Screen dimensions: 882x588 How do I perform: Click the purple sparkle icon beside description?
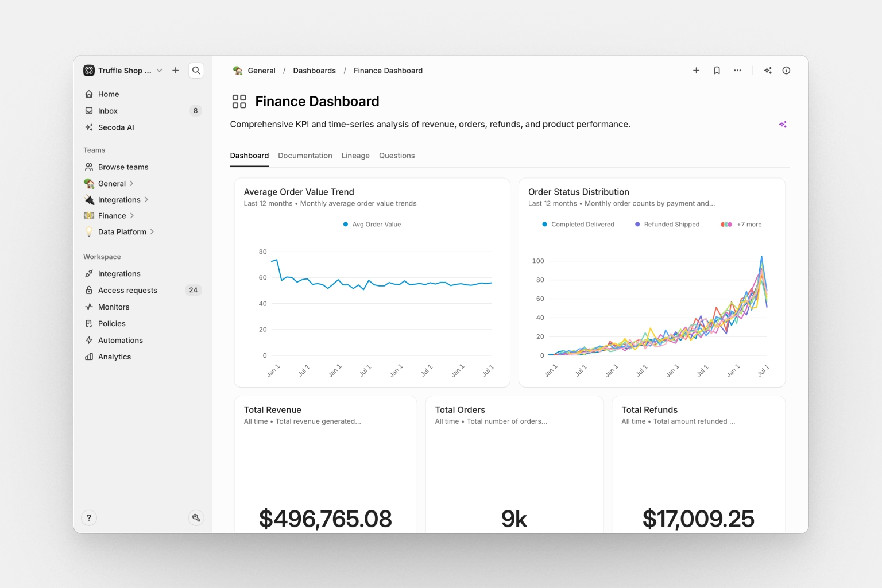(x=783, y=125)
